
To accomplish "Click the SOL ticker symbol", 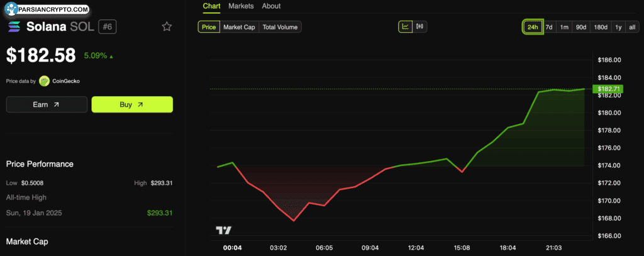I will click(x=82, y=27).
